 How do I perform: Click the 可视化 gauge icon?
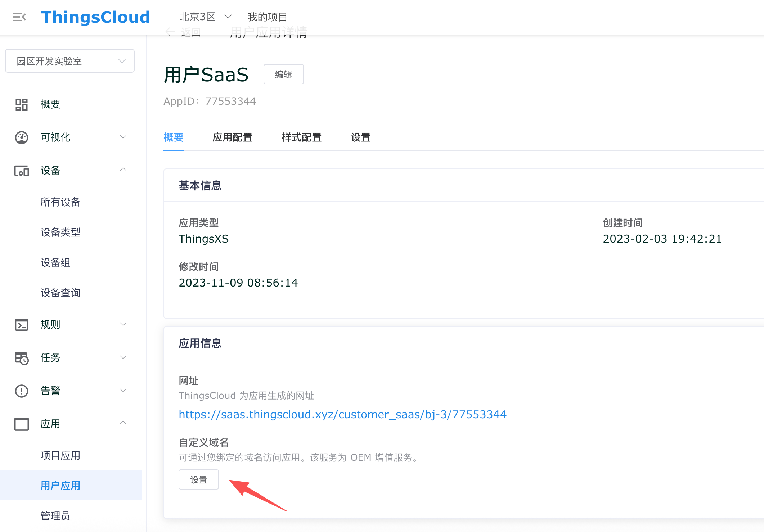pyautogui.click(x=22, y=137)
